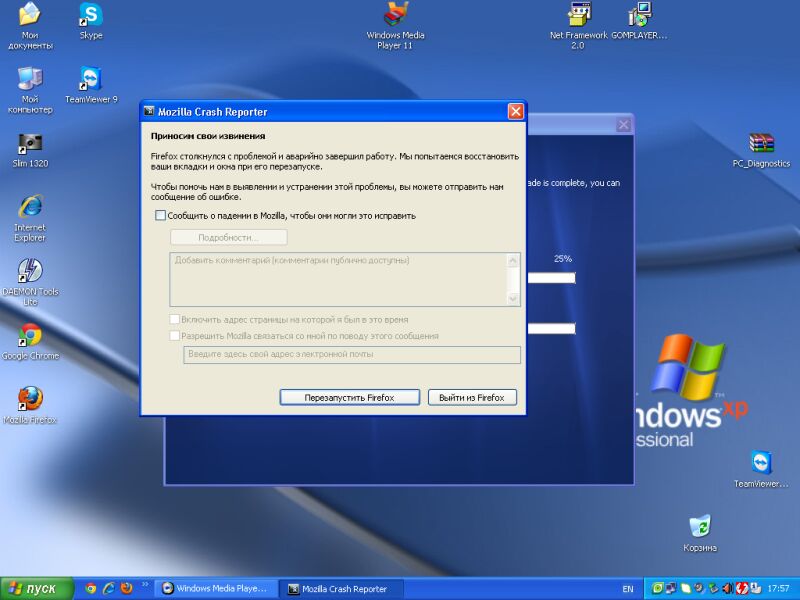The width and height of the screenshot is (800, 600).
Task: Click the comment box scroll down arrow
Action: pyautogui.click(x=513, y=298)
